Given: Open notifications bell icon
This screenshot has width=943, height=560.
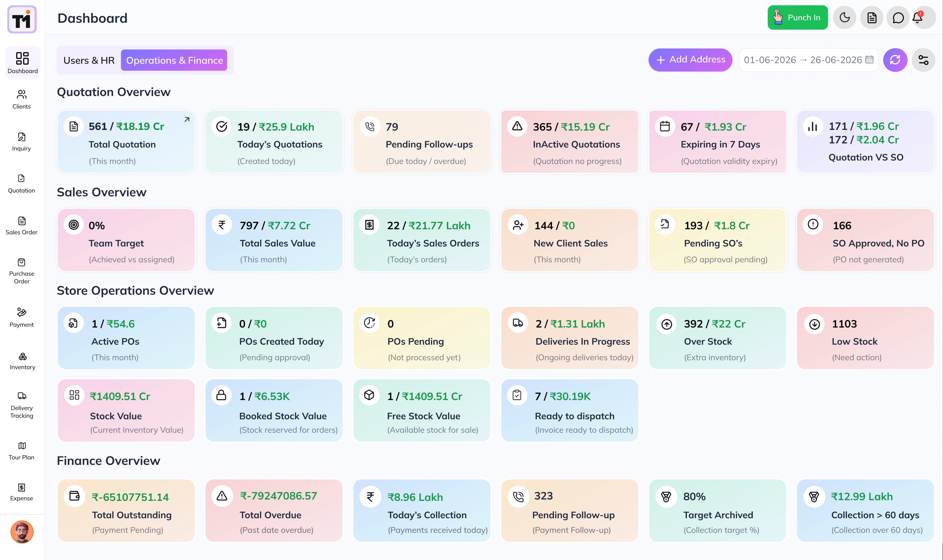Looking at the screenshot, I should [918, 17].
